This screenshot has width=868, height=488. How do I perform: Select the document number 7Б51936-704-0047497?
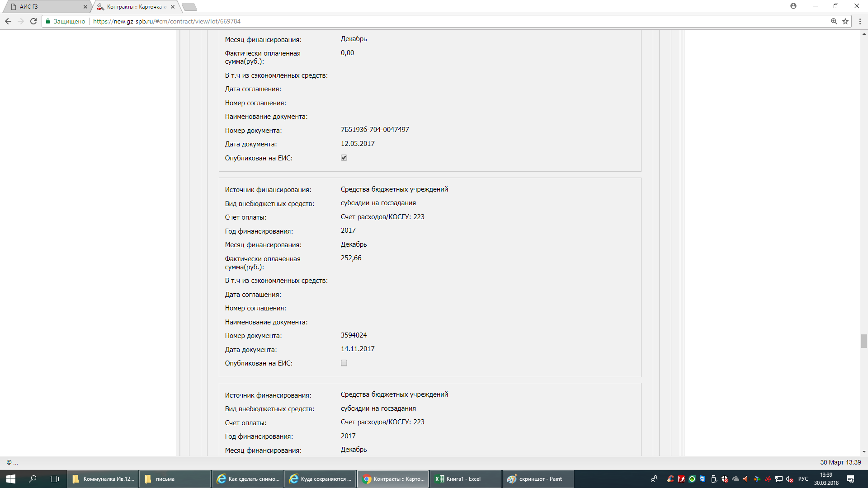pos(375,130)
